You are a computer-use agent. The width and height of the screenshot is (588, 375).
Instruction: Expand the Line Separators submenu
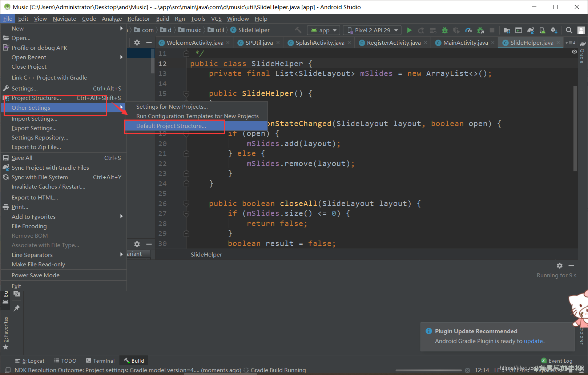[x=64, y=255]
